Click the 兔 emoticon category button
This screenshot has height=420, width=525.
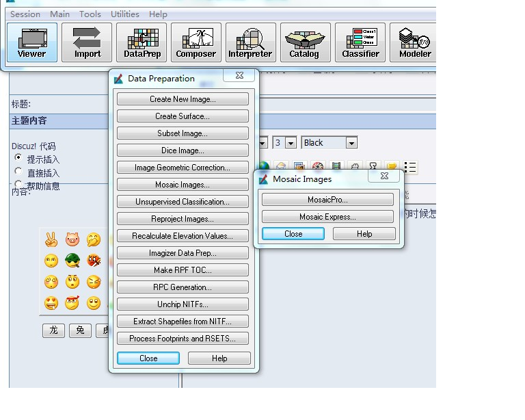point(80,330)
